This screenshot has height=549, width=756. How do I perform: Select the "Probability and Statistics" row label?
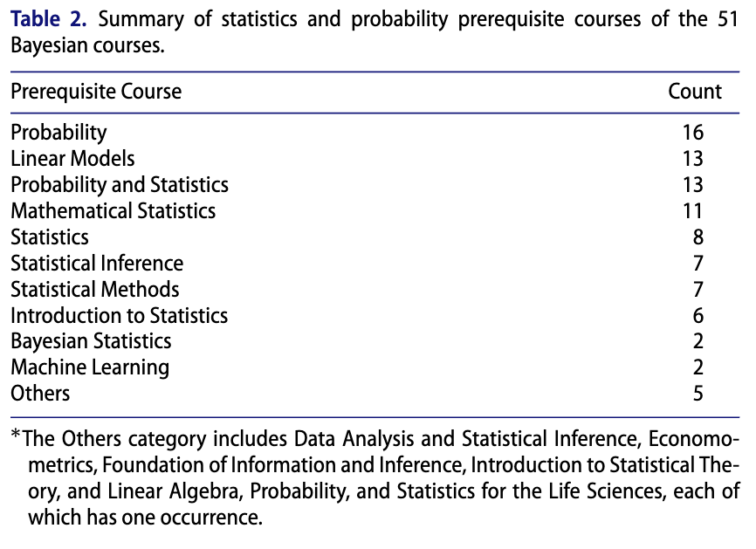click(x=120, y=185)
